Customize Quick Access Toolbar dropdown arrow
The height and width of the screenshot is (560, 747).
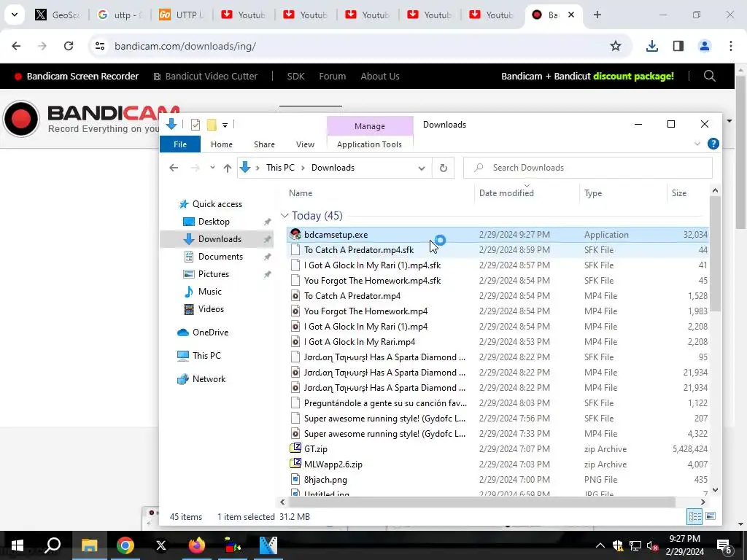225,125
